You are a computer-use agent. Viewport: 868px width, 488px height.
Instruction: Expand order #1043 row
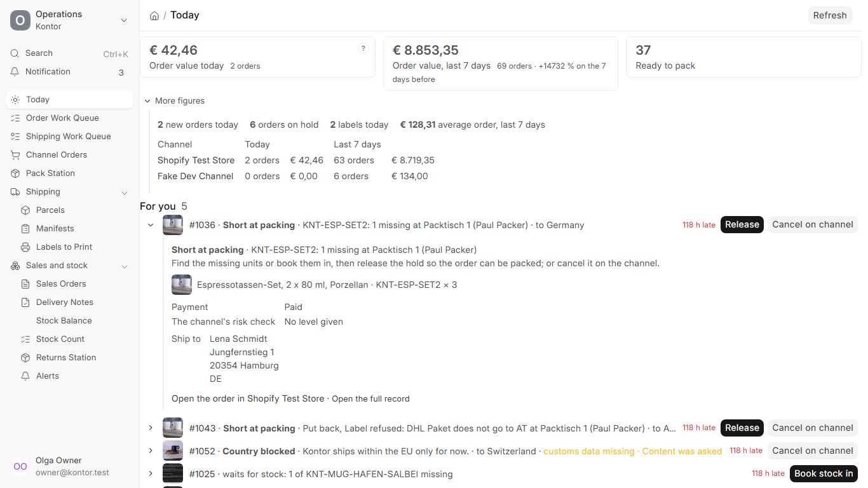[x=151, y=428]
